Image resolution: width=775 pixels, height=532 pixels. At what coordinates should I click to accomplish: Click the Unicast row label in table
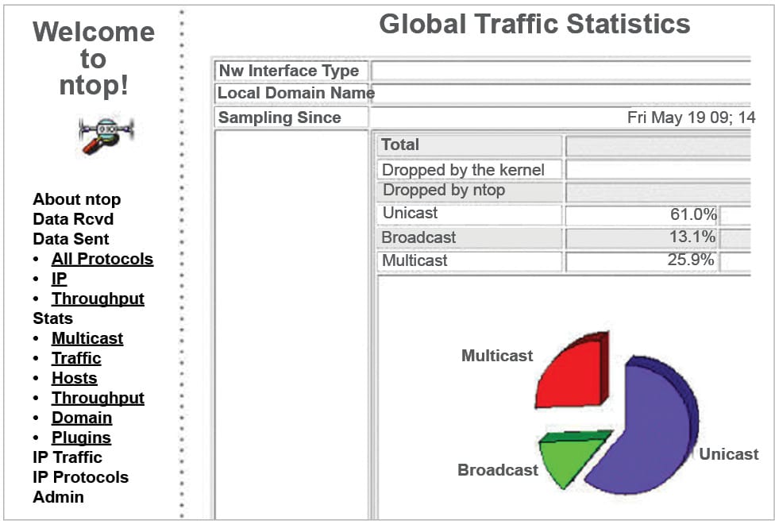pyautogui.click(x=410, y=213)
